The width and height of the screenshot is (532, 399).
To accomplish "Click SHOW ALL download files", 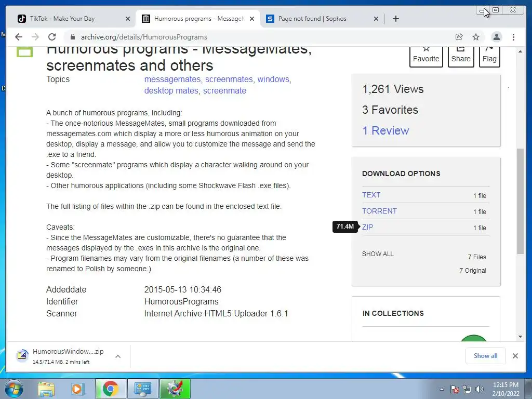I will [x=378, y=254].
